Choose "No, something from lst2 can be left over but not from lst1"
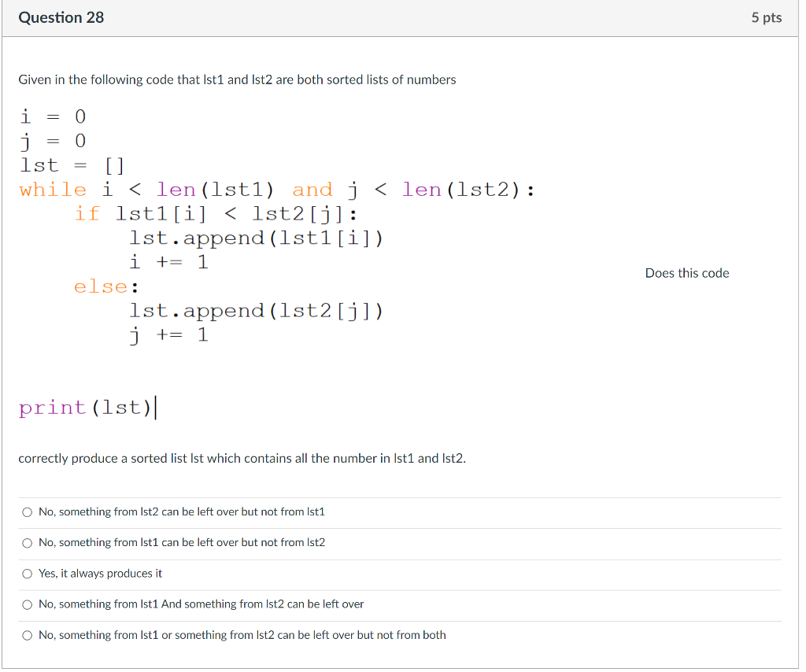 [27, 511]
